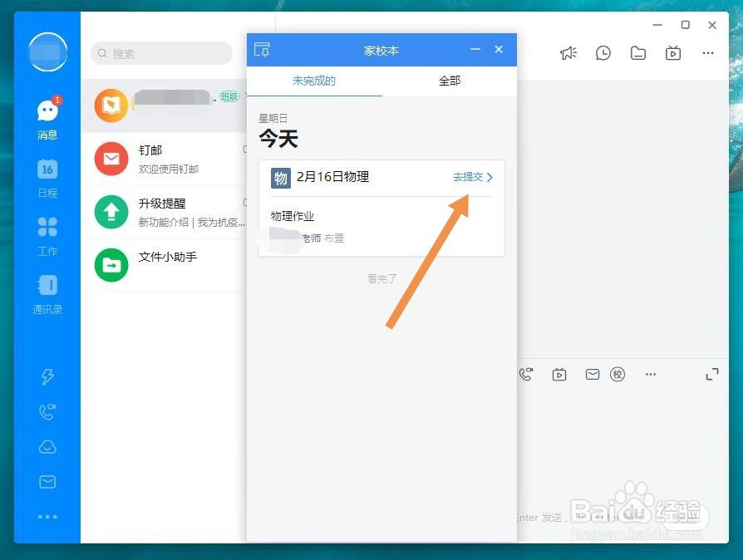Viewport: 743px width, 560px height.
Task: Click the DING megaphone icon at top right
Action: (568, 52)
